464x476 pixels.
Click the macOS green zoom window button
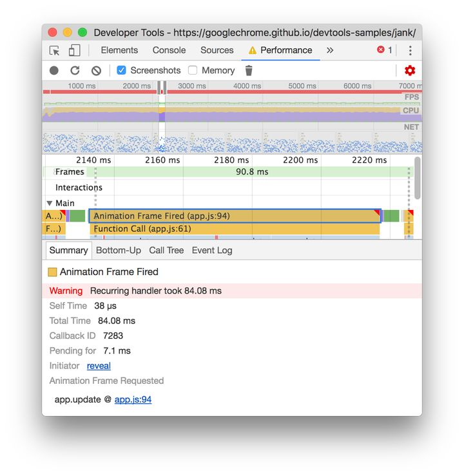click(x=82, y=32)
